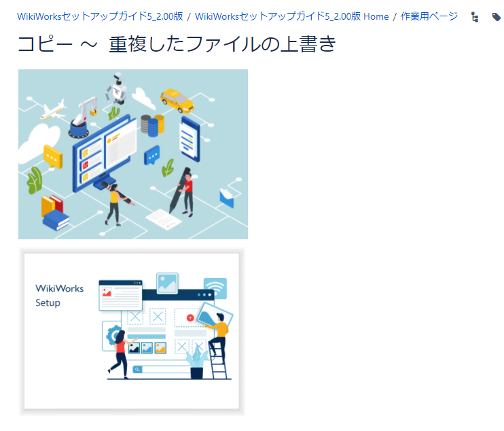Click the search bar drawn in Setup image
Image resolution: width=504 pixels, height=431 pixels.
point(163,369)
